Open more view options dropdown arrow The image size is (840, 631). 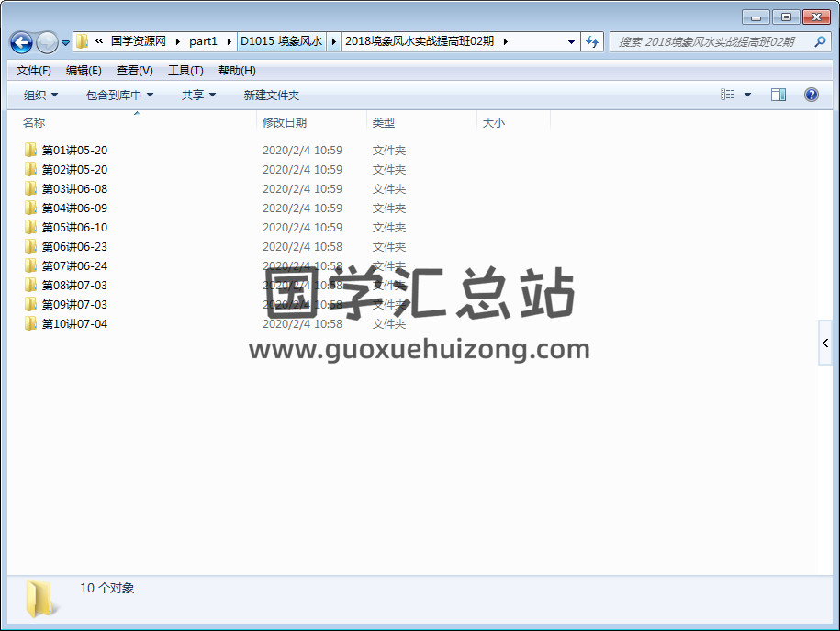(x=748, y=95)
